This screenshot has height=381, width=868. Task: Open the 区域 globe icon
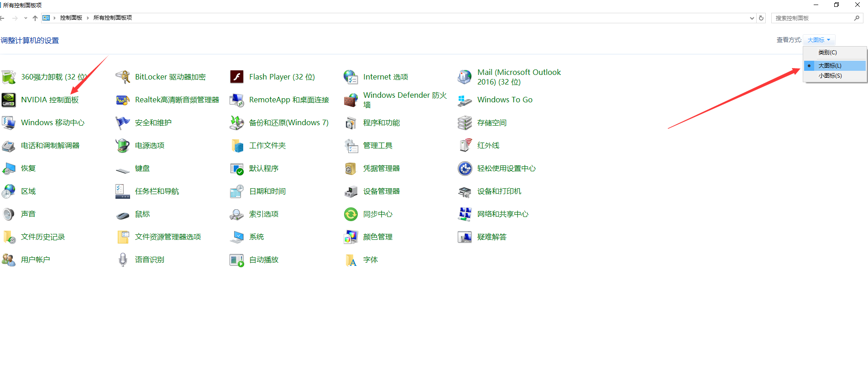click(x=9, y=191)
